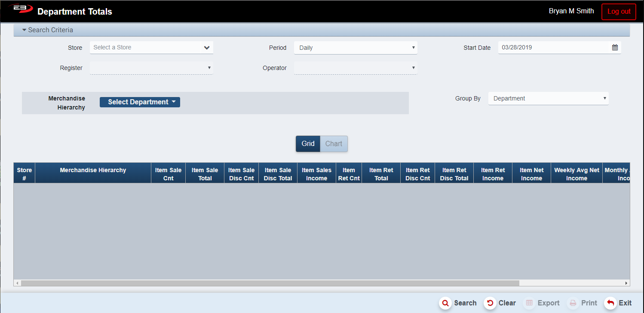This screenshot has width=644, height=313.
Task: Open the Group By dropdown
Action: point(548,98)
